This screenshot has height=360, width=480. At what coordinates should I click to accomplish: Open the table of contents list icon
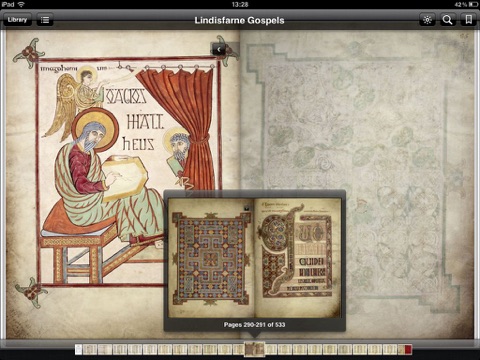[45, 20]
